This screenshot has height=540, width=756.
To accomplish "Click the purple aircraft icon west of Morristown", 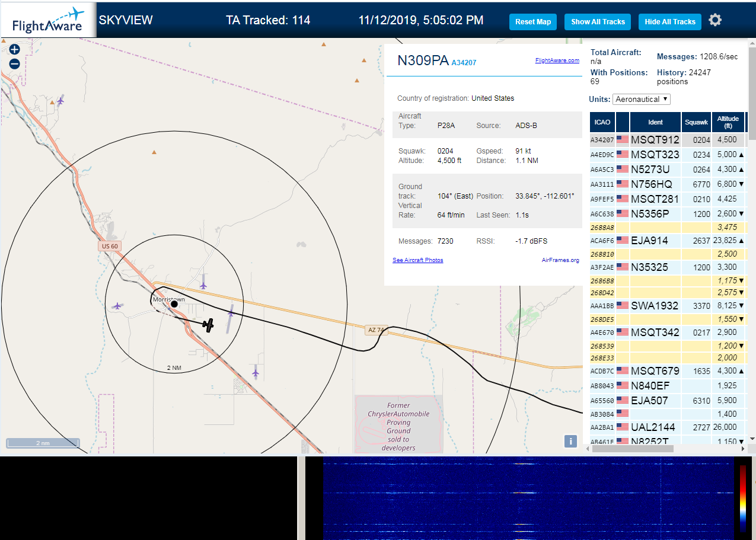I will pos(117,306).
